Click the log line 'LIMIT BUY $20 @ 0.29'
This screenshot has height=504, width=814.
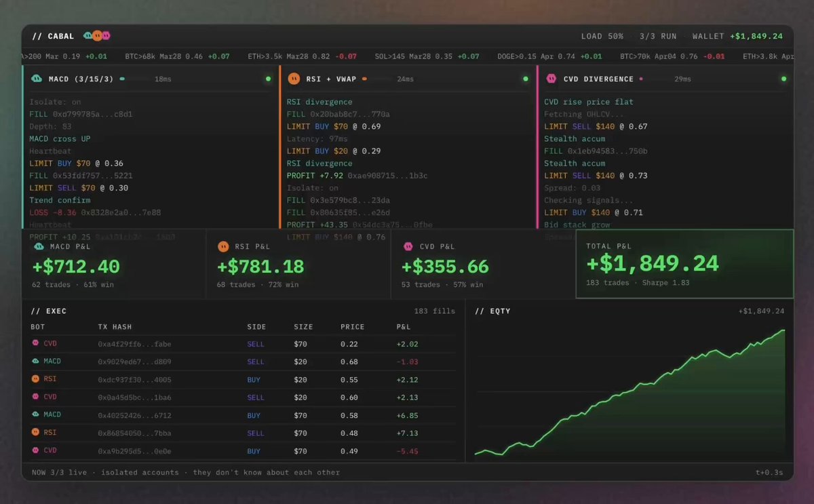(x=334, y=151)
